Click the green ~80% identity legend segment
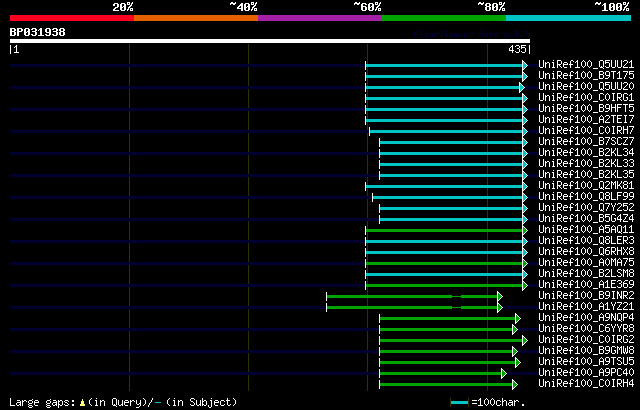The image size is (640, 410). [x=444, y=18]
